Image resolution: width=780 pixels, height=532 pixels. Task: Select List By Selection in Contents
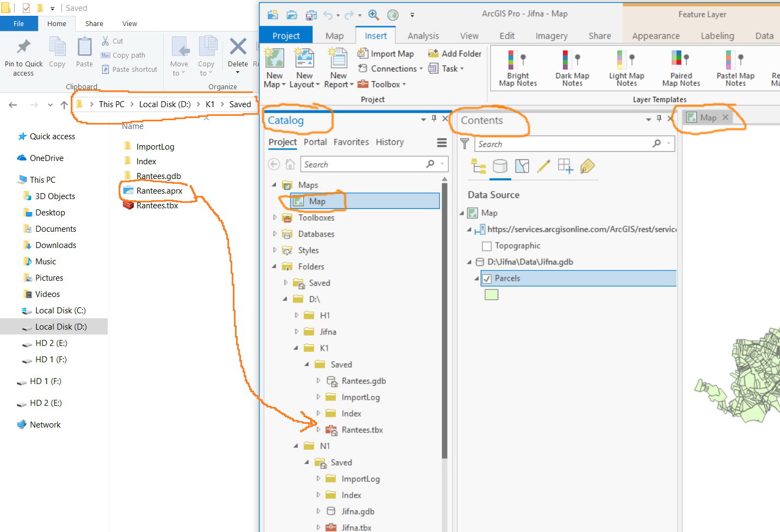[x=522, y=166]
